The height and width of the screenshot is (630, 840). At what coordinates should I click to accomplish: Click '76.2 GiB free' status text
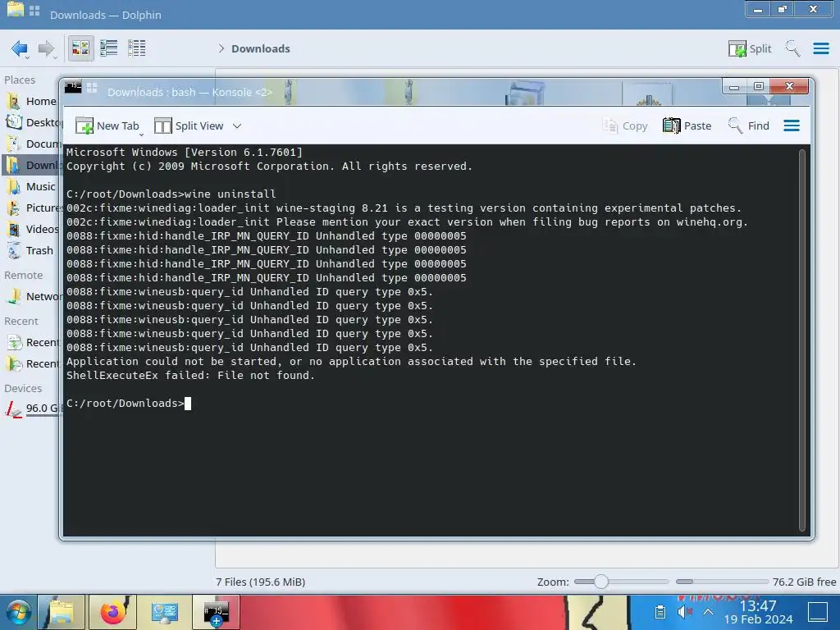coord(804,582)
